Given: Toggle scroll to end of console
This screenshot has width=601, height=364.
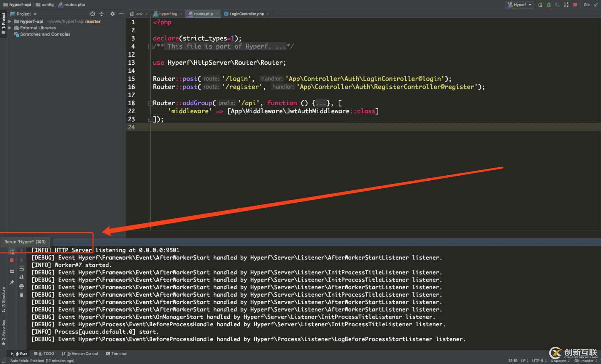Looking at the screenshot, I should (22, 277).
